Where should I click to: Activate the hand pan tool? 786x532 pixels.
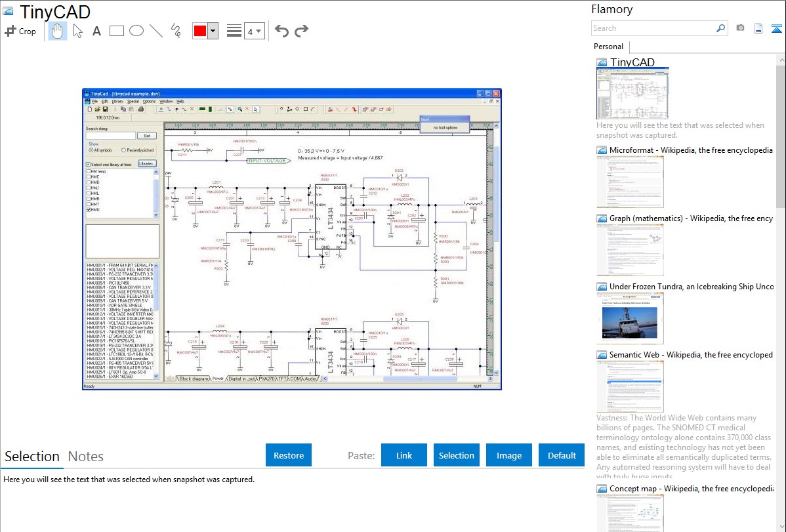[58, 31]
